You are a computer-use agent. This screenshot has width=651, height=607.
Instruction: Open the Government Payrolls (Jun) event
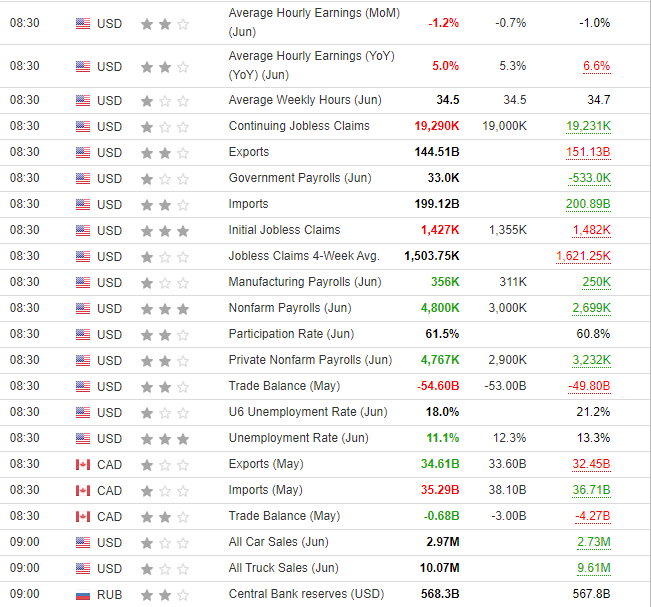pos(300,178)
